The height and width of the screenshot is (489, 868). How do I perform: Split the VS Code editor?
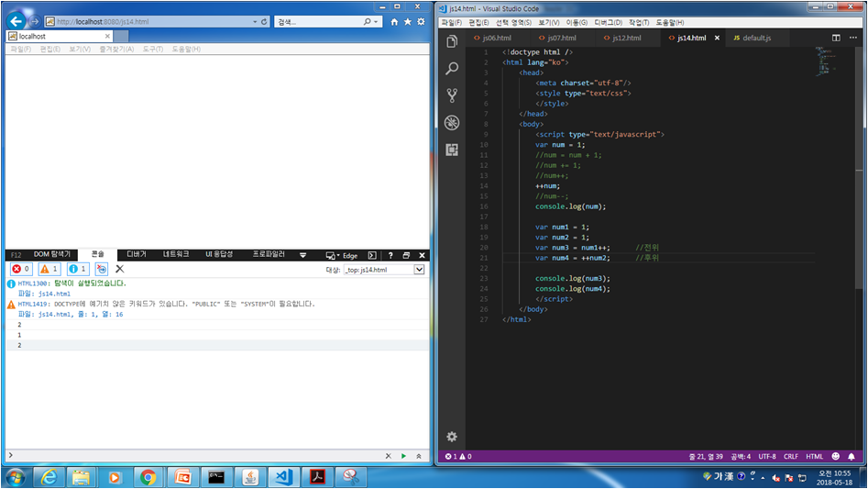(x=836, y=38)
